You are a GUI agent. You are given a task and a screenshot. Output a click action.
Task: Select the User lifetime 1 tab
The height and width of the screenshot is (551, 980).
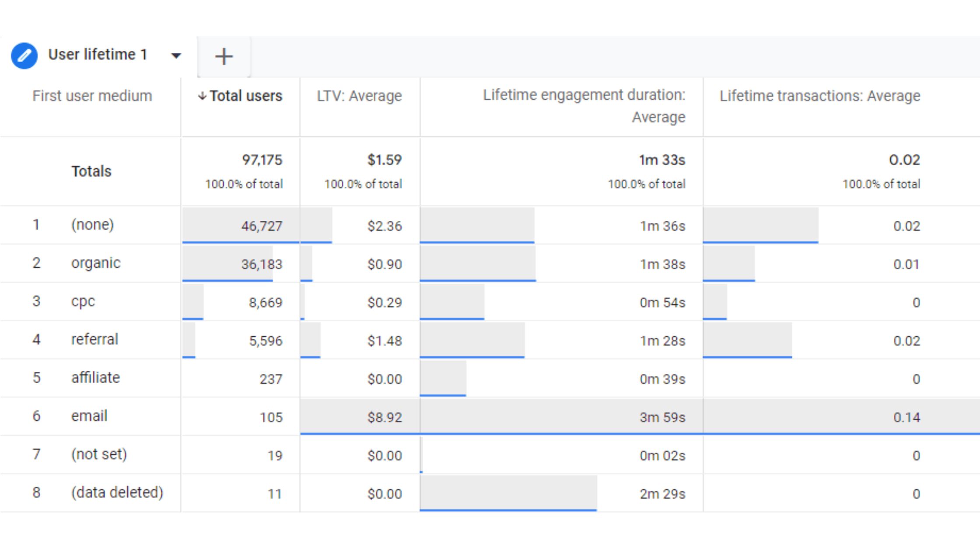pos(97,55)
